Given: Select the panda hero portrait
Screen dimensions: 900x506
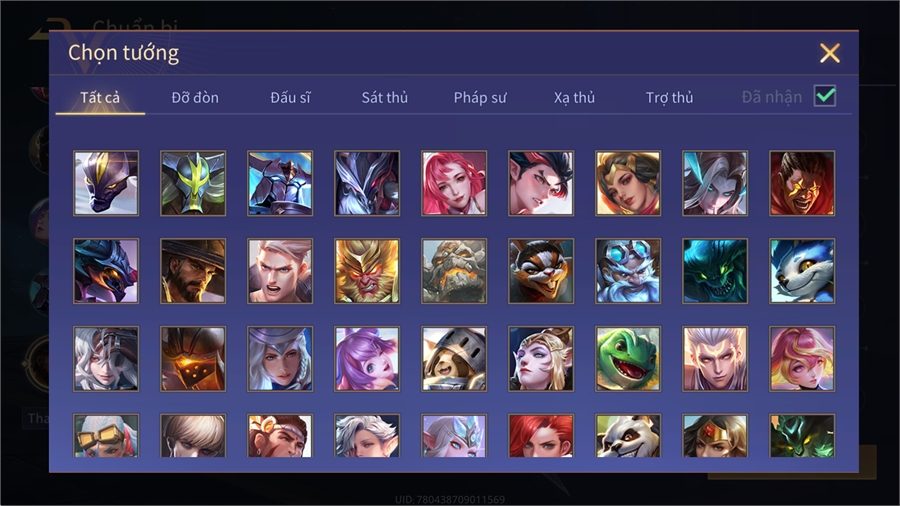Looking at the screenshot, I should click(628, 435).
